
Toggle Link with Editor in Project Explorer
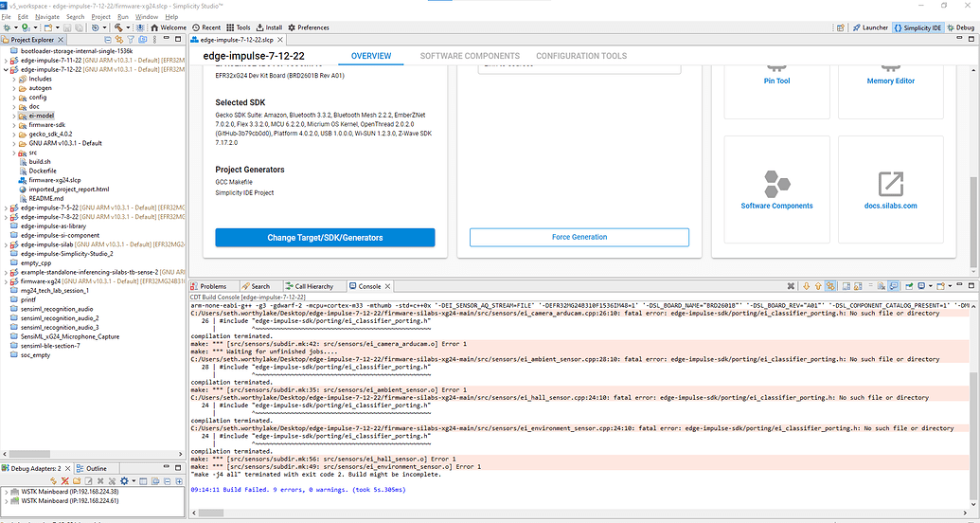click(118, 40)
